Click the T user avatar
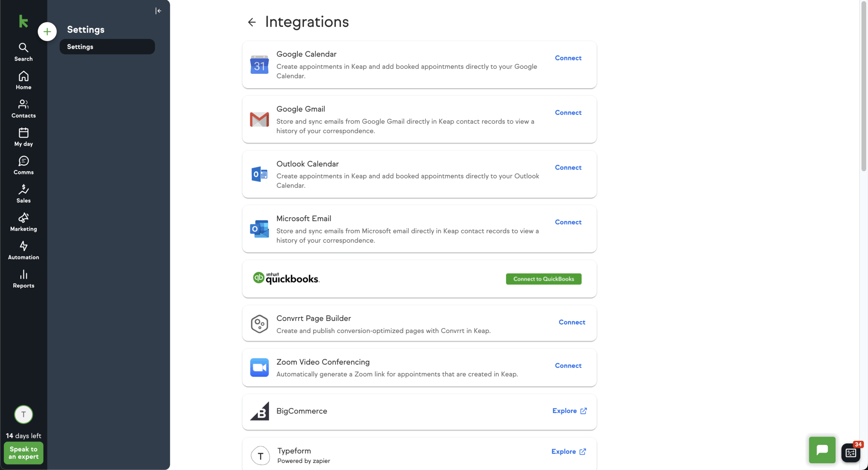 pyautogui.click(x=23, y=414)
